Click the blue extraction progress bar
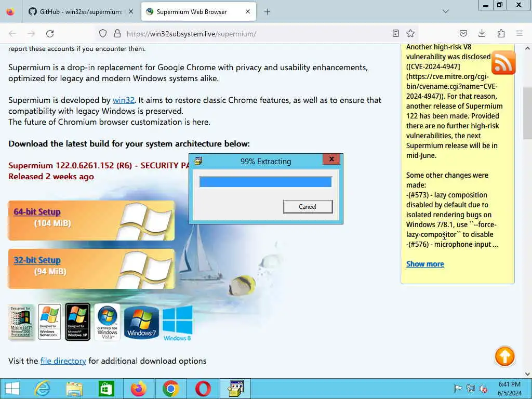Viewport: 532px width, 399px height. coord(265,182)
